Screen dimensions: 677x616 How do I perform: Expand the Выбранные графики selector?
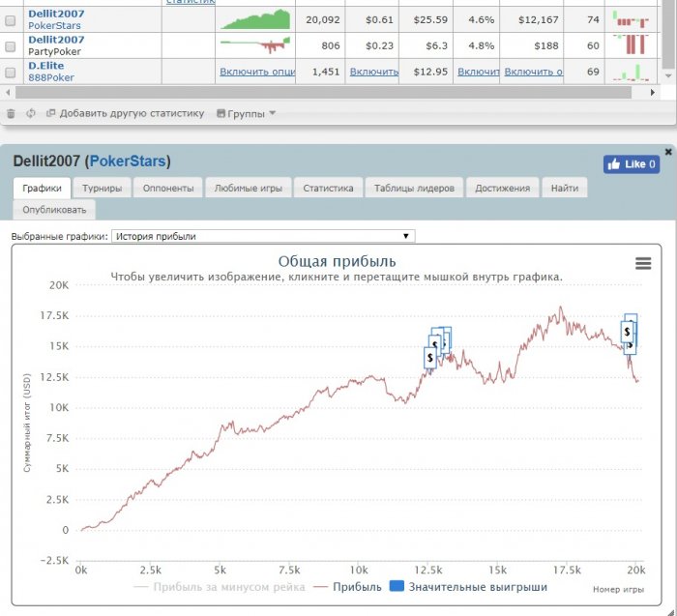pyautogui.click(x=263, y=236)
